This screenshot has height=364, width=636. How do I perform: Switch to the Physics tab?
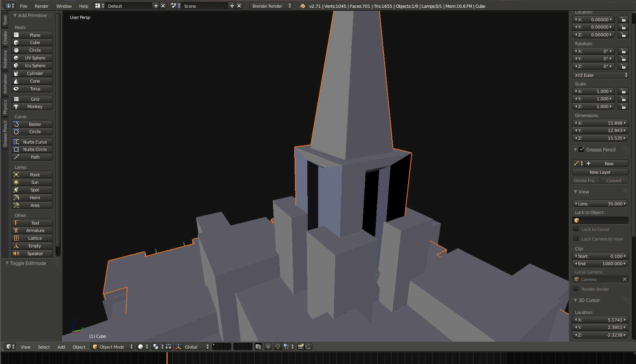click(5, 107)
